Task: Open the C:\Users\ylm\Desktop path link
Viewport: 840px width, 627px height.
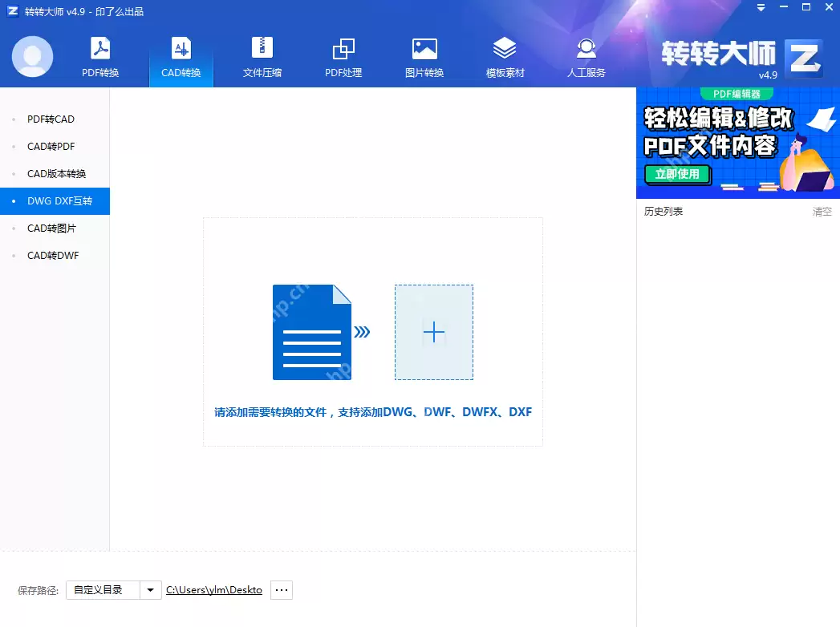Action: tap(213, 589)
